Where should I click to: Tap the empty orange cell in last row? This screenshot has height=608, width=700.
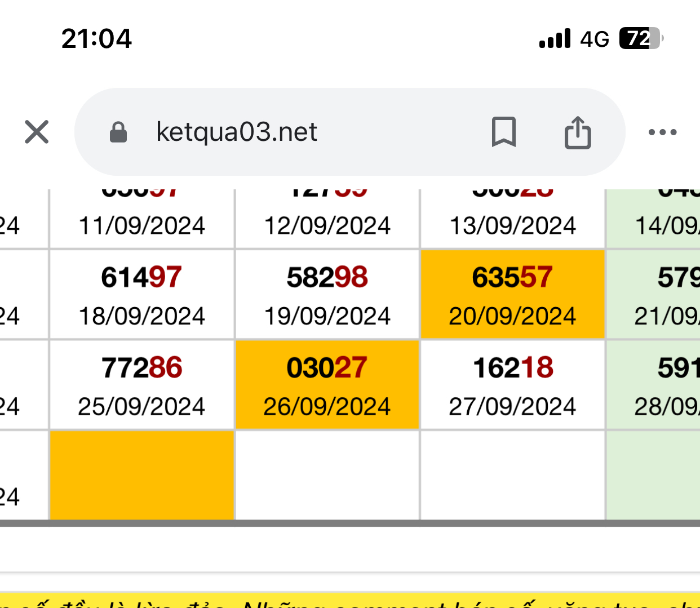[141, 475]
